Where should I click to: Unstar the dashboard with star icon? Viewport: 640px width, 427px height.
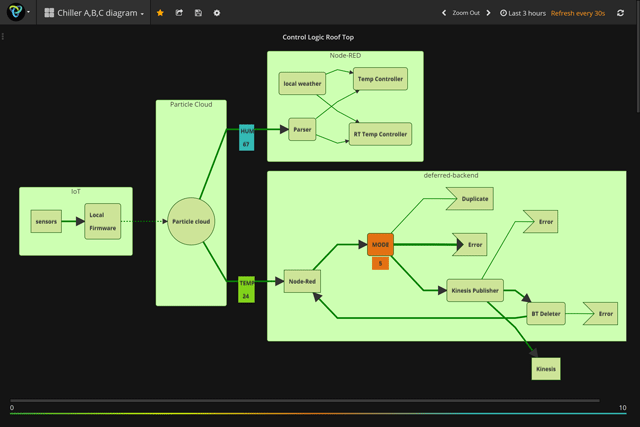coord(160,13)
